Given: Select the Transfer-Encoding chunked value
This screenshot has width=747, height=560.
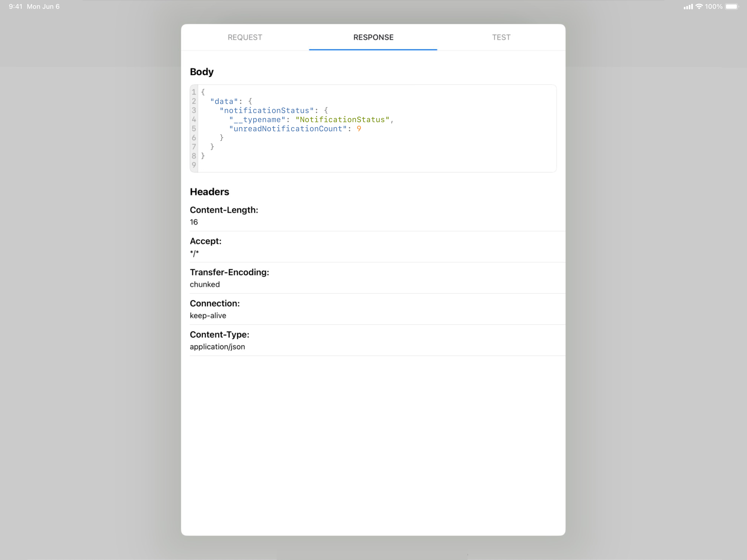Looking at the screenshot, I should coord(205,284).
